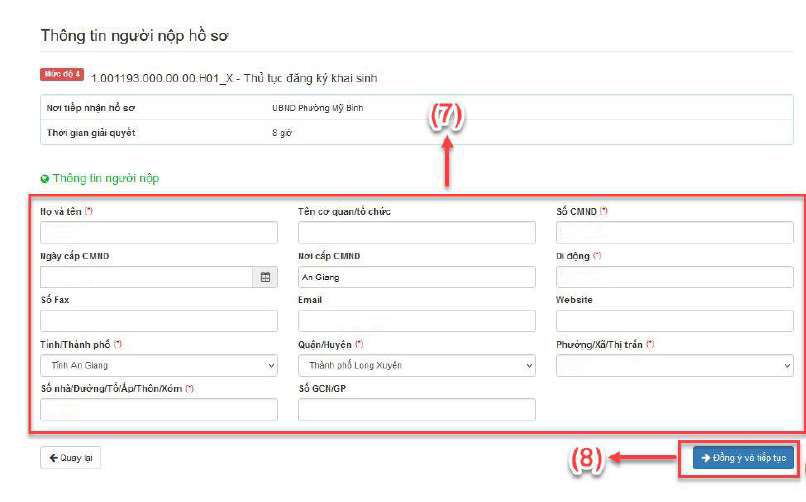
Task: Click the Website text field
Action: tap(674, 321)
